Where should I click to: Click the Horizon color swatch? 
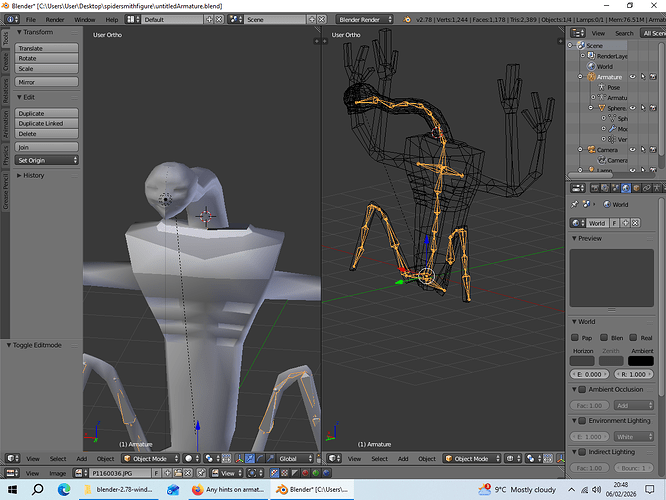pyautogui.click(x=582, y=361)
